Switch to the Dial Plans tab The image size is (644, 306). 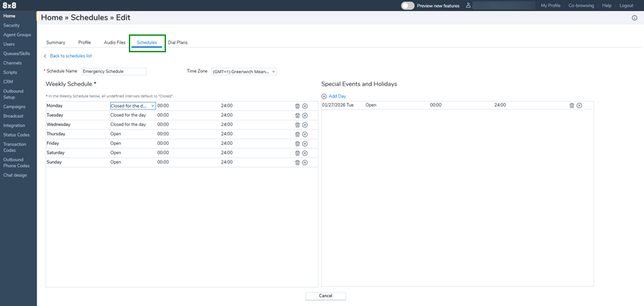click(177, 42)
